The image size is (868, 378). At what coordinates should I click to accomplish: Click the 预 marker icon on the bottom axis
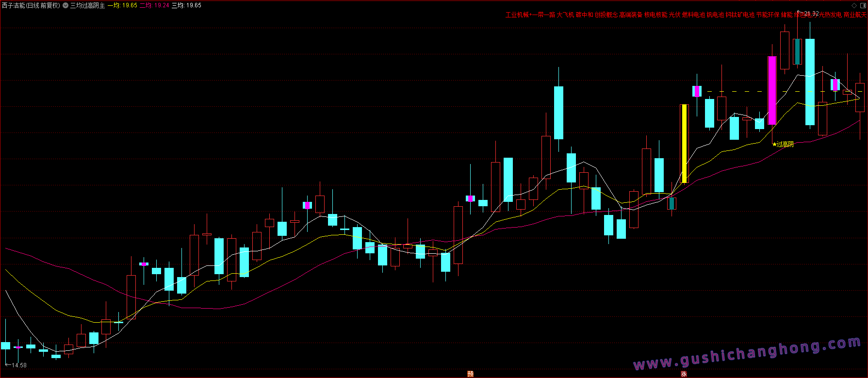[x=470, y=374]
